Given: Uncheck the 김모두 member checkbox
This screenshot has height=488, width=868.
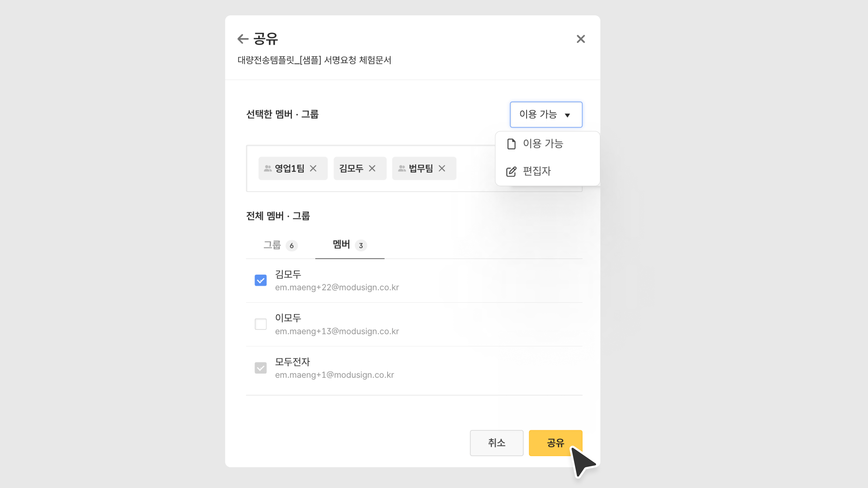Looking at the screenshot, I should point(260,280).
